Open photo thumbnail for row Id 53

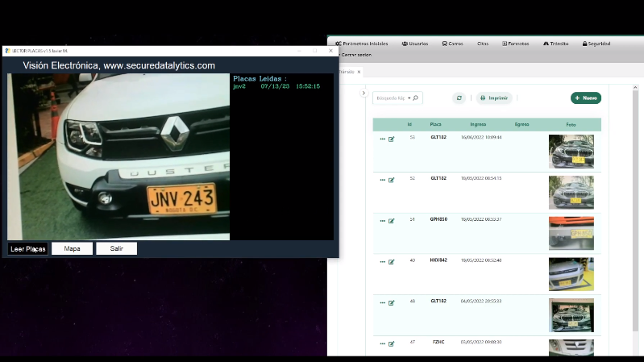[x=571, y=152]
